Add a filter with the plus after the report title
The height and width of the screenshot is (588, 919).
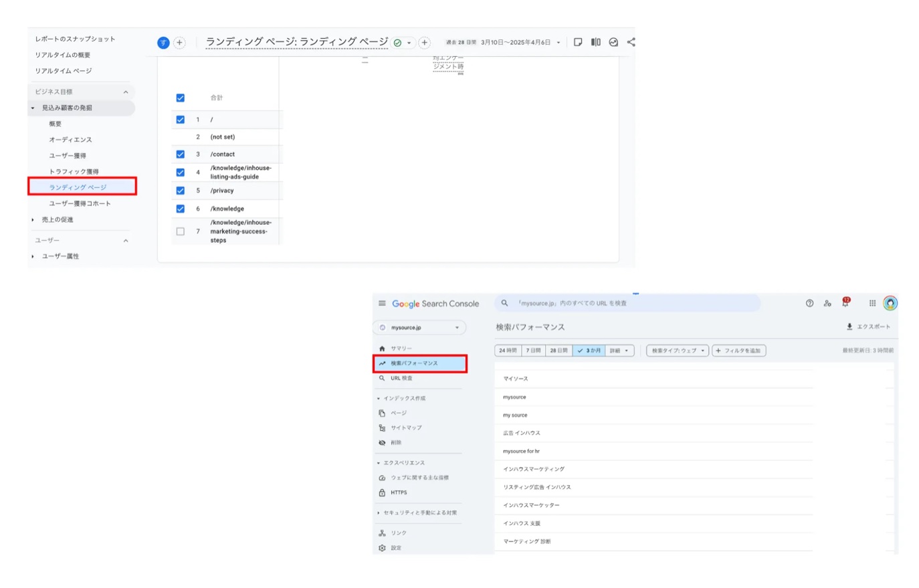[424, 43]
